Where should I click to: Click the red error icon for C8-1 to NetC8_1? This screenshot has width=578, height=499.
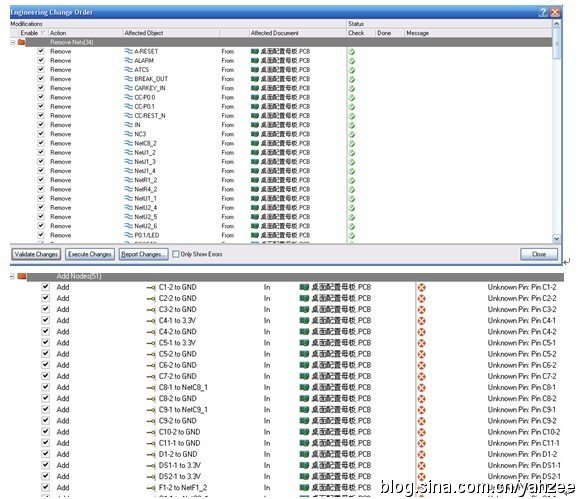[421, 388]
